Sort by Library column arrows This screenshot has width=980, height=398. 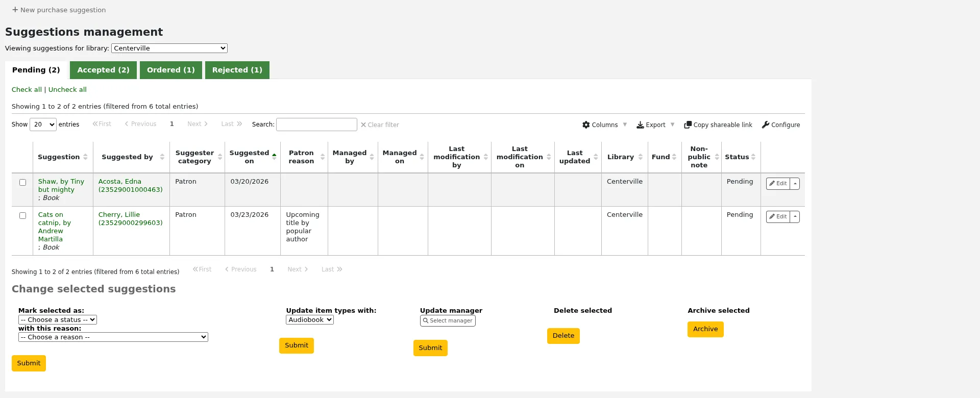click(x=641, y=157)
